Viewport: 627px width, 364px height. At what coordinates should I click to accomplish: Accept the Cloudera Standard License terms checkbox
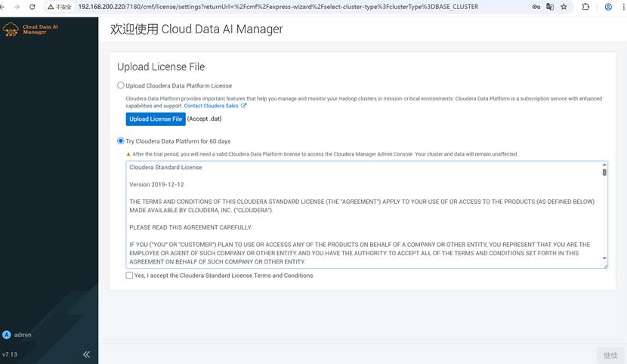point(129,276)
